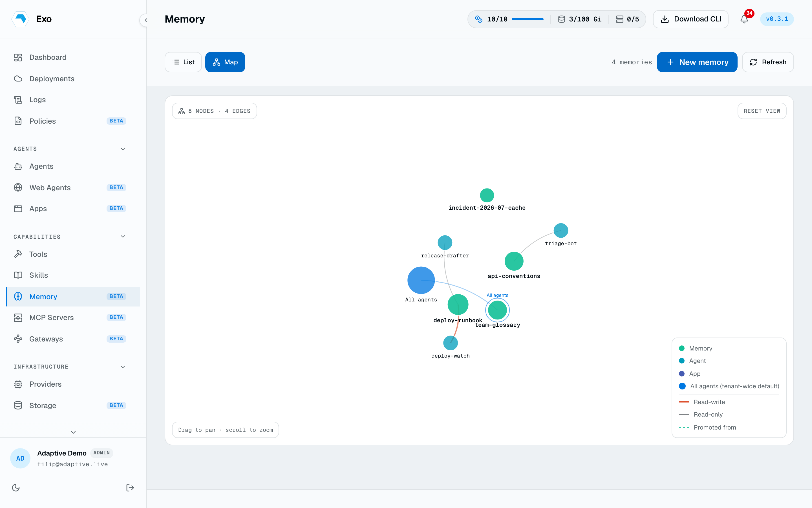The width and height of the screenshot is (812, 508).
Task: Select the team-glossary memory node
Action: pyautogui.click(x=497, y=310)
